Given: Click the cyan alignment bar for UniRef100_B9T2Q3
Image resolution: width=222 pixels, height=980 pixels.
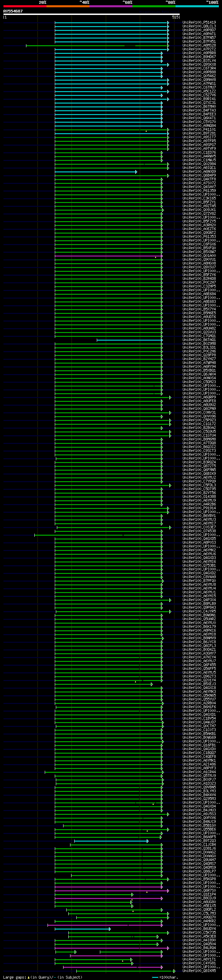Looking at the screenshot, I should coord(111,841).
